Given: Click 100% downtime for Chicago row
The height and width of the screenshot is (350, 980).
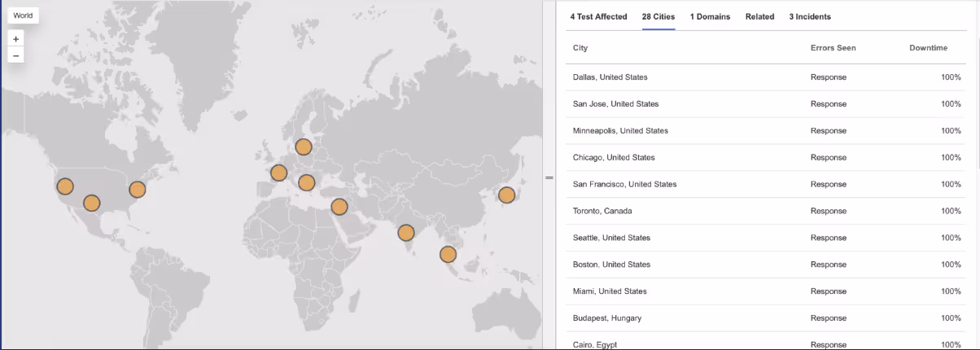Looking at the screenshot, I should (951, 157).
